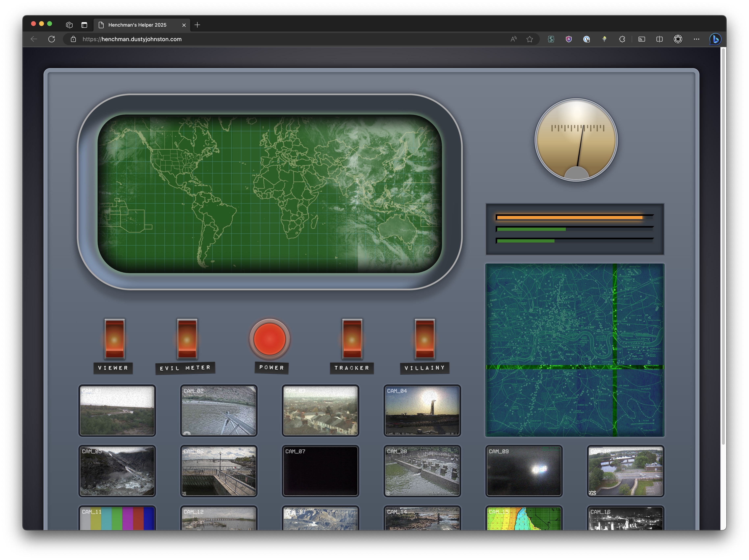Open the CAM_15 radar map feed
This screenshot has width=749, height=560.
[524, 518]
